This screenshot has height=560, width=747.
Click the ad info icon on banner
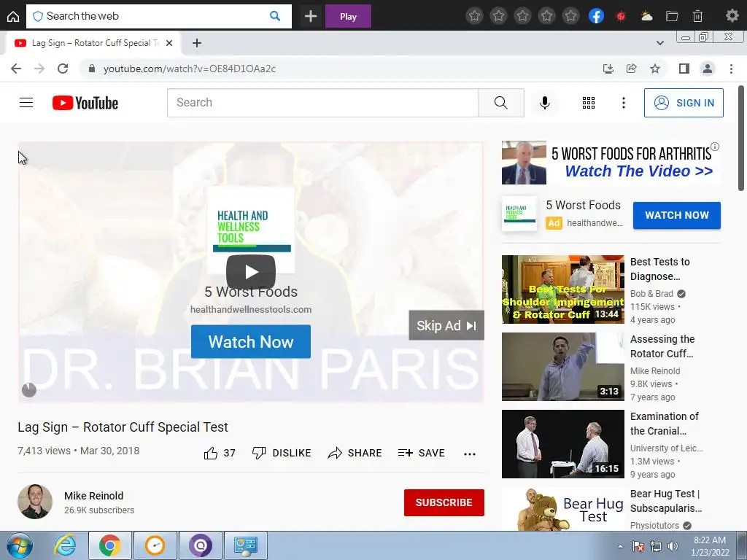pos(715,147)
